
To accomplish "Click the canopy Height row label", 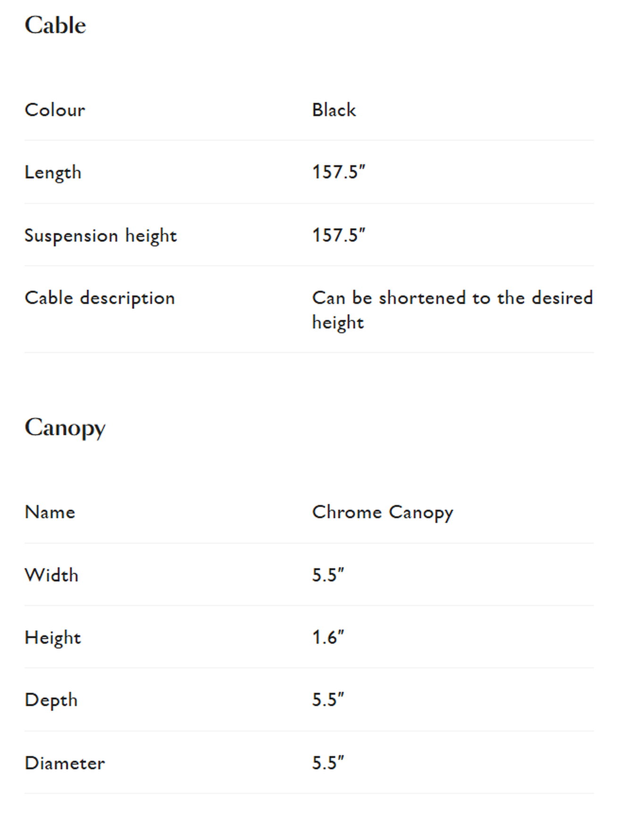I will pos(53,638).
